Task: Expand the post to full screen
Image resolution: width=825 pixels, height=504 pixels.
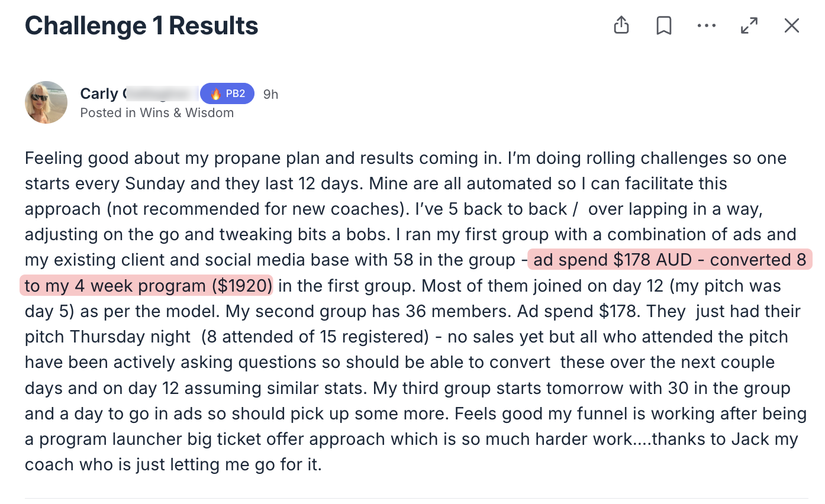Action: (x=749, y=25)
